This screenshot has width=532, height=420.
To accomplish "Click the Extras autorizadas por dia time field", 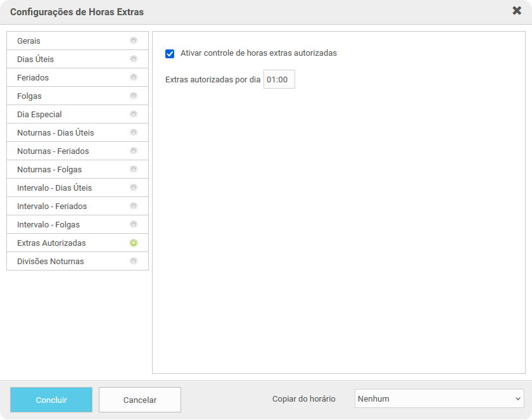I will pos(279,80).
